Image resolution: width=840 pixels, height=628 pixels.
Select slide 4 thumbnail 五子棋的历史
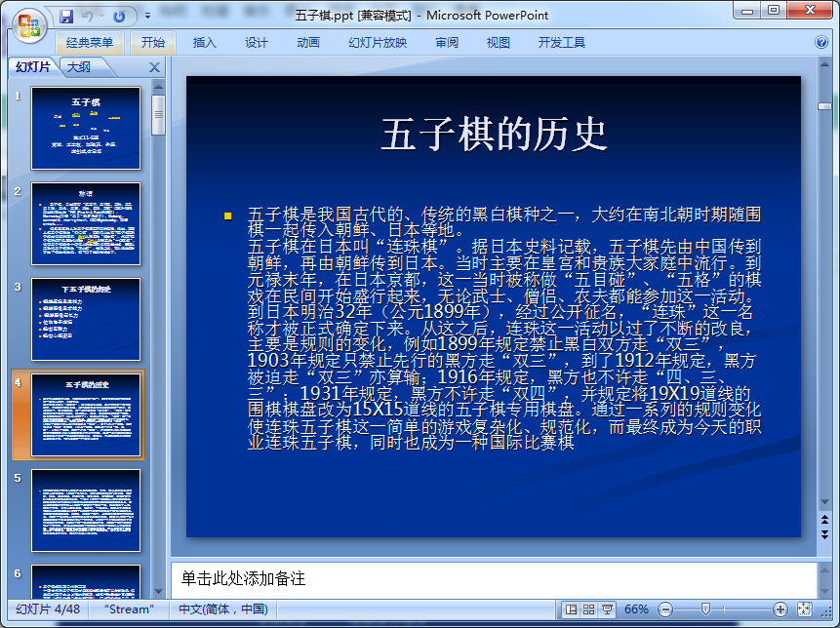point(86,414)
